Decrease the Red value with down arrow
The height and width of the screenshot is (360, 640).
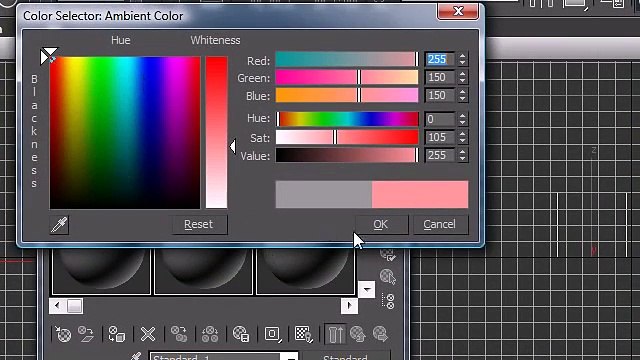pos(462,62)
